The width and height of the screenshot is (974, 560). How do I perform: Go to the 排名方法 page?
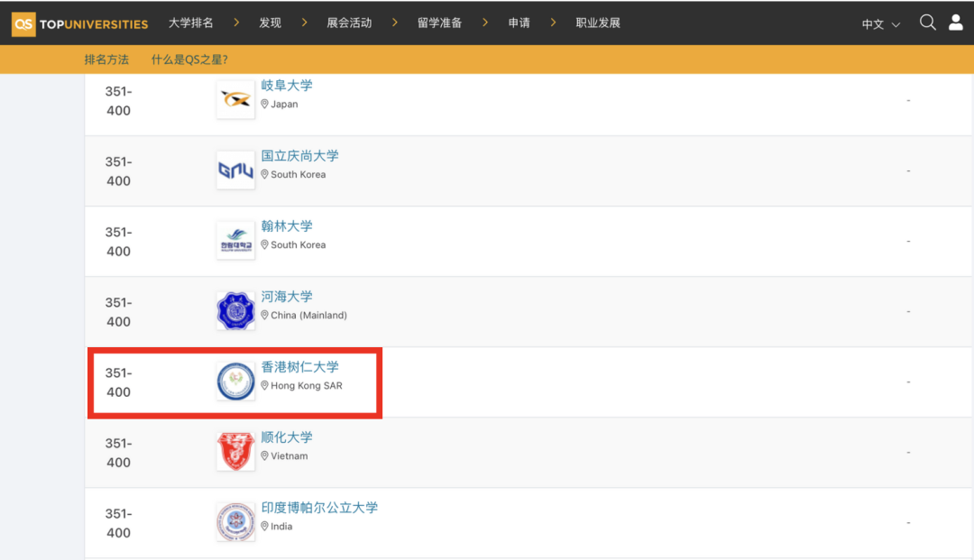(106, 60)
